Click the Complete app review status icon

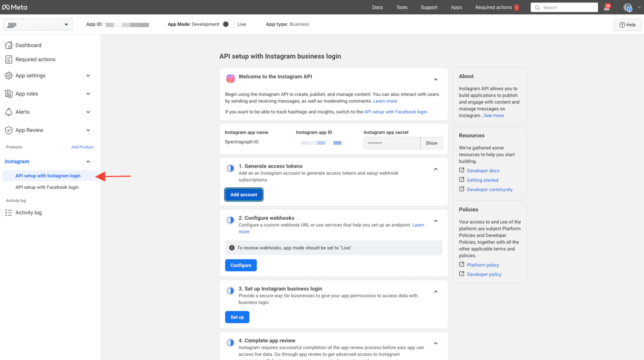point(231,343)
